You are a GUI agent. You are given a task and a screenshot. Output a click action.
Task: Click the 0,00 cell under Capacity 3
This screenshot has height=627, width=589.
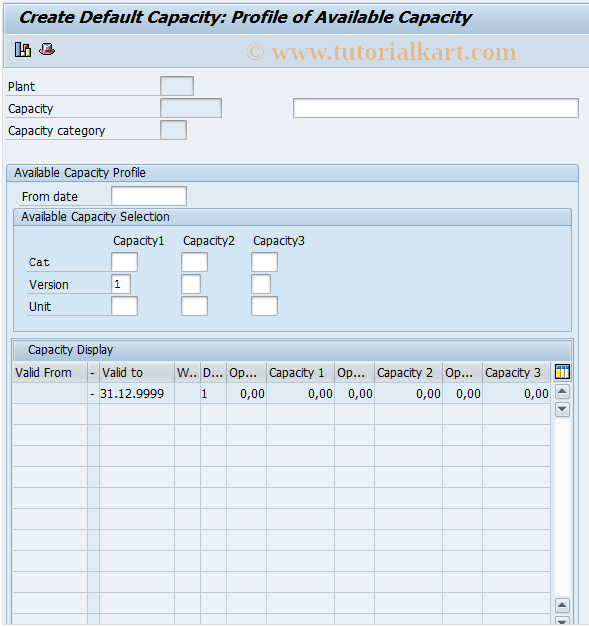tap(516, 393)
